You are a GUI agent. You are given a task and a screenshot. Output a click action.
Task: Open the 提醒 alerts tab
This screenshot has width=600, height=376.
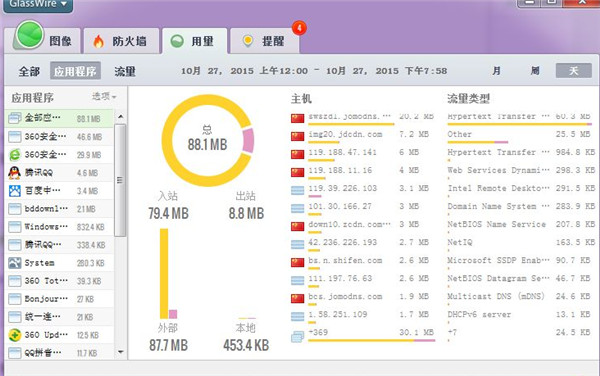tap(265, 41)
